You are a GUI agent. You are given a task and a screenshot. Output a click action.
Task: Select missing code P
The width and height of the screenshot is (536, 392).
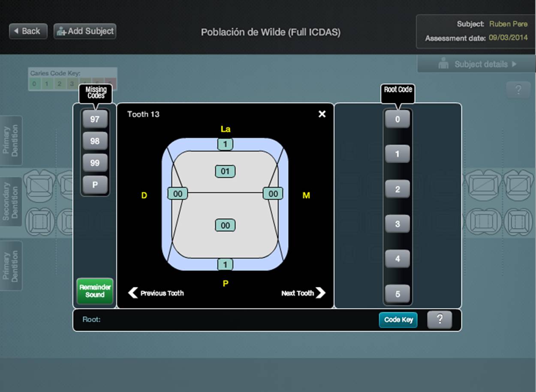pyautogui.click(x=95, y=185)
